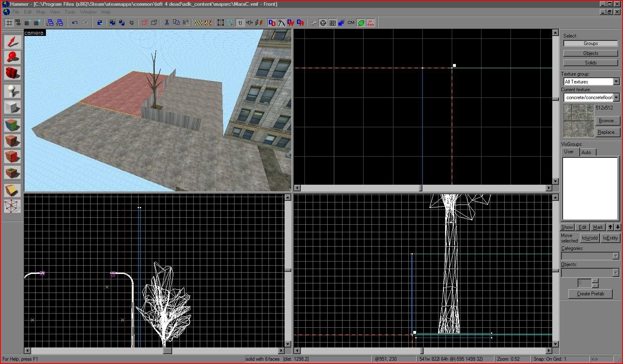Screen dimensions: 623x364
Task: Toggle select-by-handles mode
Action: 221,23
